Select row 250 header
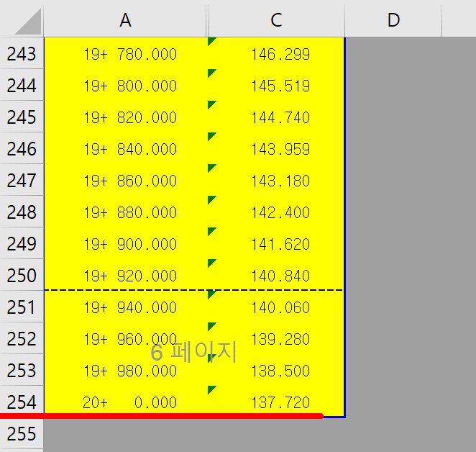The image size is (476, 452). pyautogui.click(x=22, y=275)
